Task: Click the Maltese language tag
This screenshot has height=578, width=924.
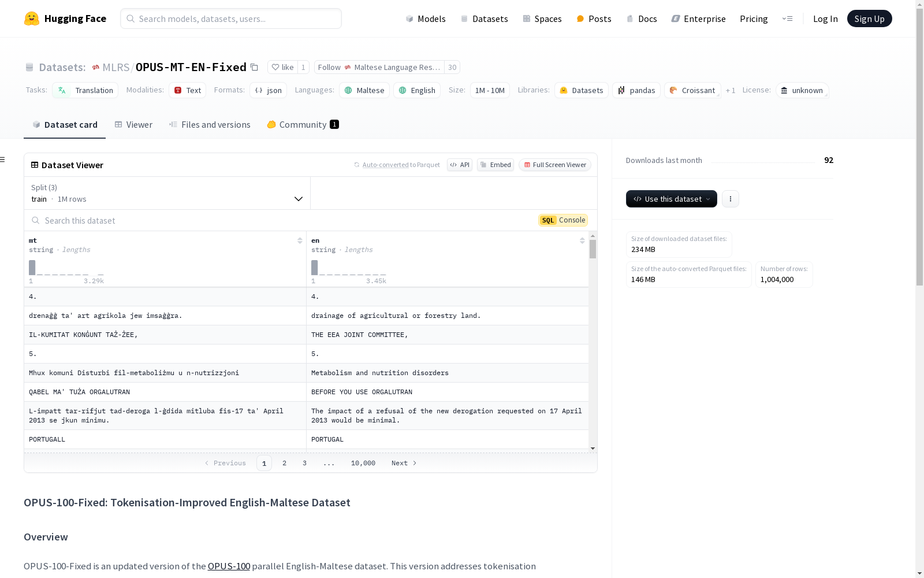Action: [x=364, y=90]
